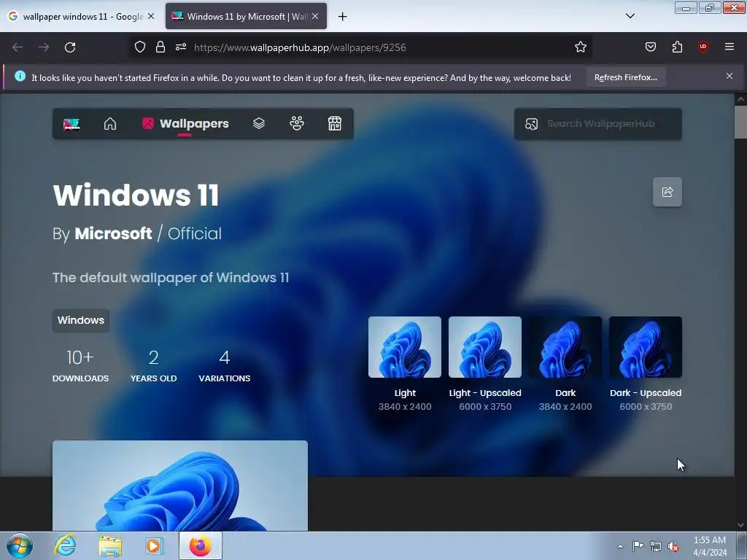Click the scrollbar down arrow
This screenshot has height=560, width=747.
pyautogui.click(x=740, y=525)
